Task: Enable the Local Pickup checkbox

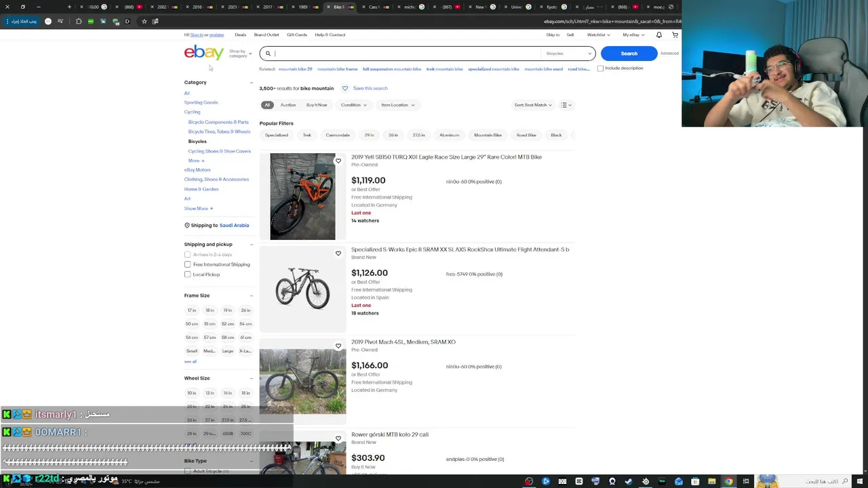Action: tap(187, 274)
